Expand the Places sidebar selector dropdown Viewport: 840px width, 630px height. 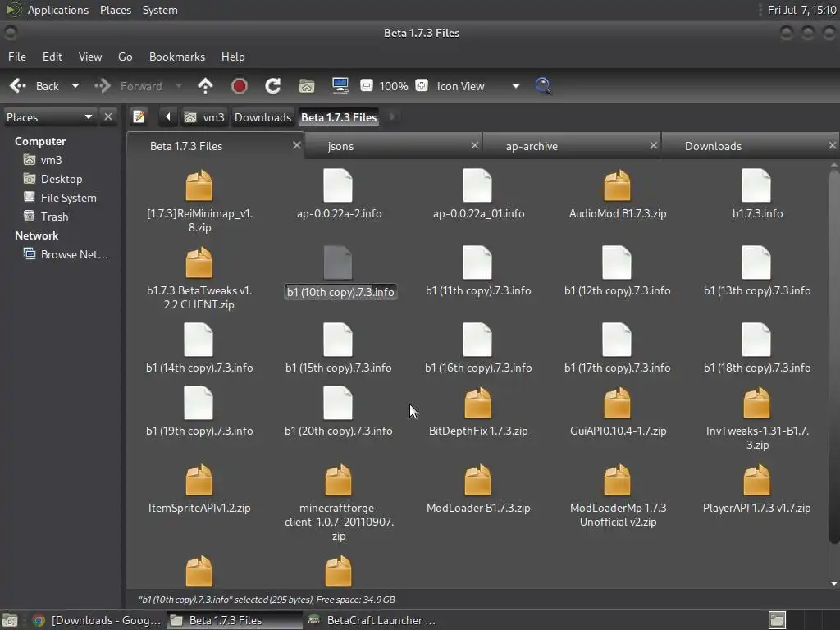(49, 116)
